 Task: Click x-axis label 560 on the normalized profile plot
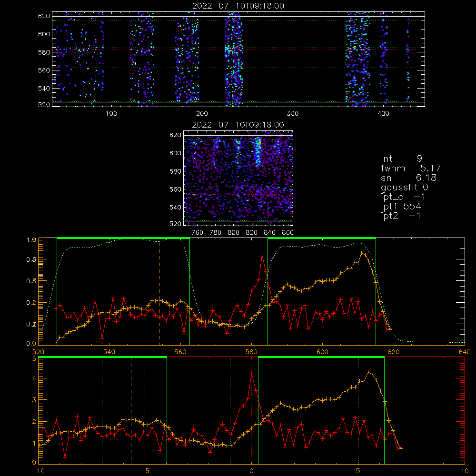coord(180,352)
